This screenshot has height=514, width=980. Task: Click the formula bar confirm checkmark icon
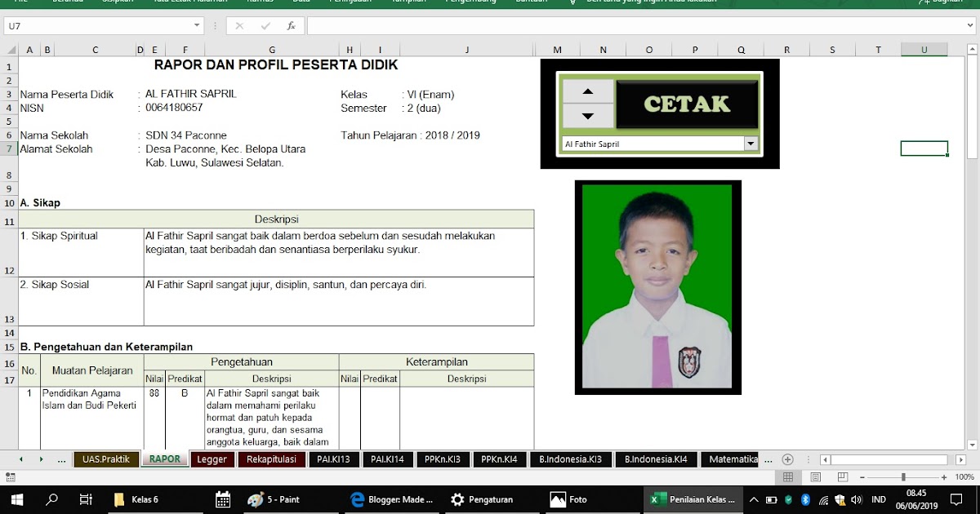coord(265,26)
